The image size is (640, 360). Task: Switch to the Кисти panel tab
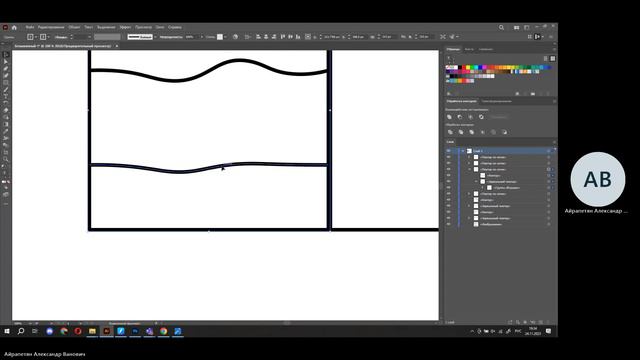click(469, 49)
